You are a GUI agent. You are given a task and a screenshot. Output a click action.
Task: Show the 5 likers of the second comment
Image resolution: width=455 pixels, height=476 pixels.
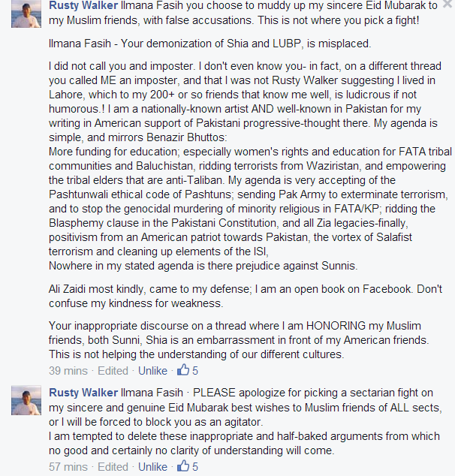click(195, 466)
